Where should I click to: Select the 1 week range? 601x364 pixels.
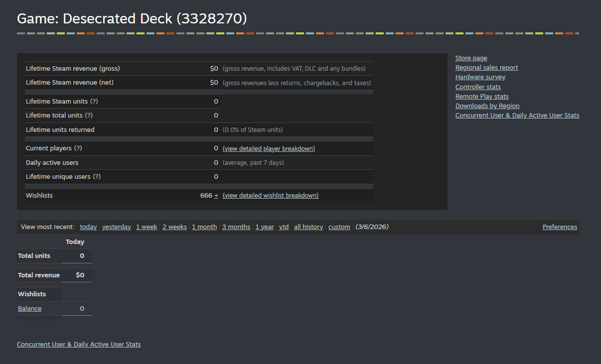(x=146, y=227)
